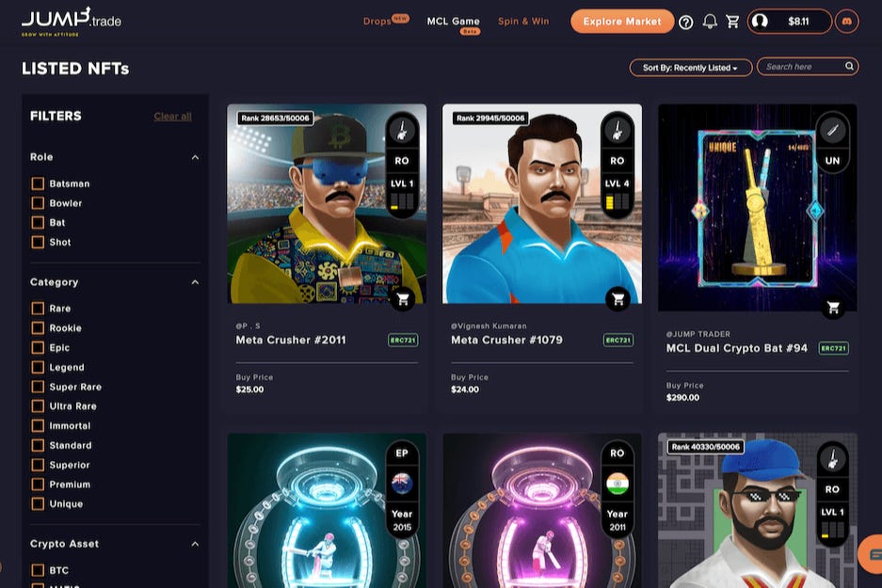Check the Epic category filter
This screenshot has height=588, width=882.
click(x=38, y=347)
